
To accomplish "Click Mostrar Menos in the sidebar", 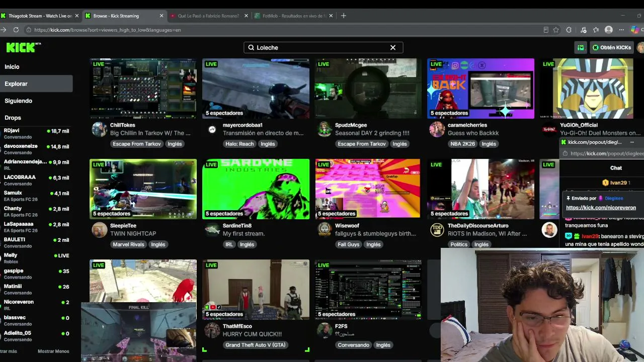I will click(53, 351).
